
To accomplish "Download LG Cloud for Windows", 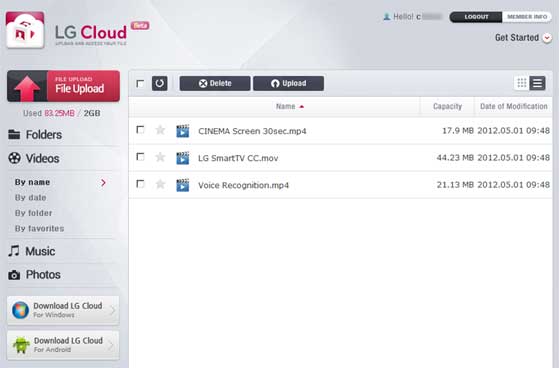I will [63, 310].
